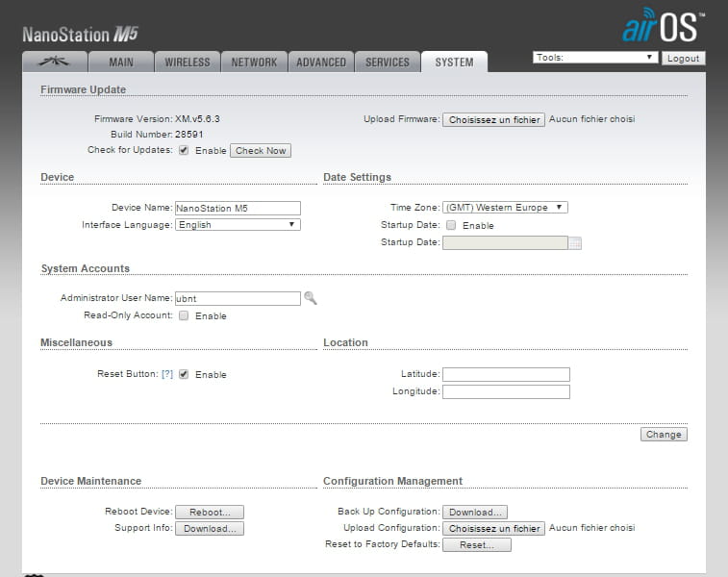
Task: Choose a file for Upload Configuration
Action: [494, 529]
